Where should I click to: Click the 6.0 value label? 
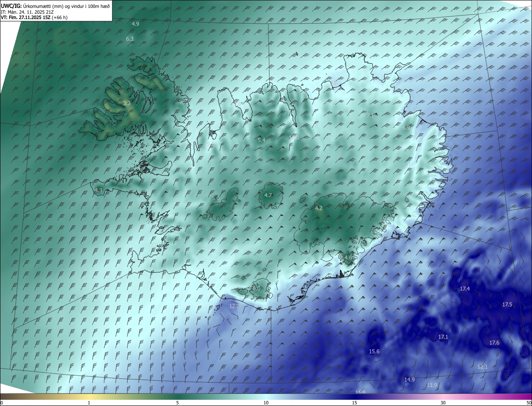click(x=256, y=289)
